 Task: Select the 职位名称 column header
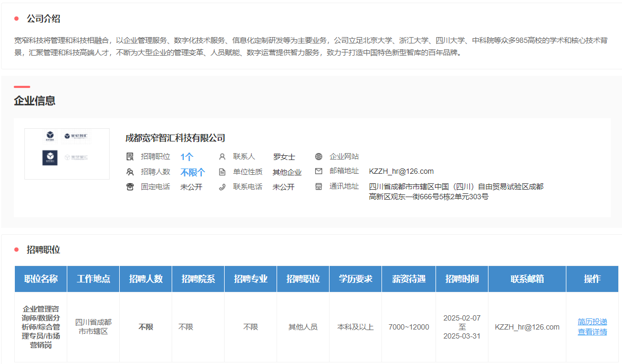coord(41,279)
